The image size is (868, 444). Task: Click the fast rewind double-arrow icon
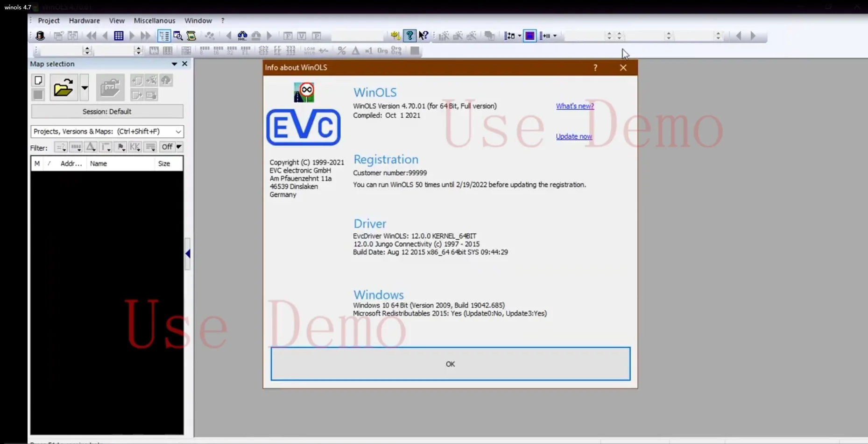click(92, 36)
